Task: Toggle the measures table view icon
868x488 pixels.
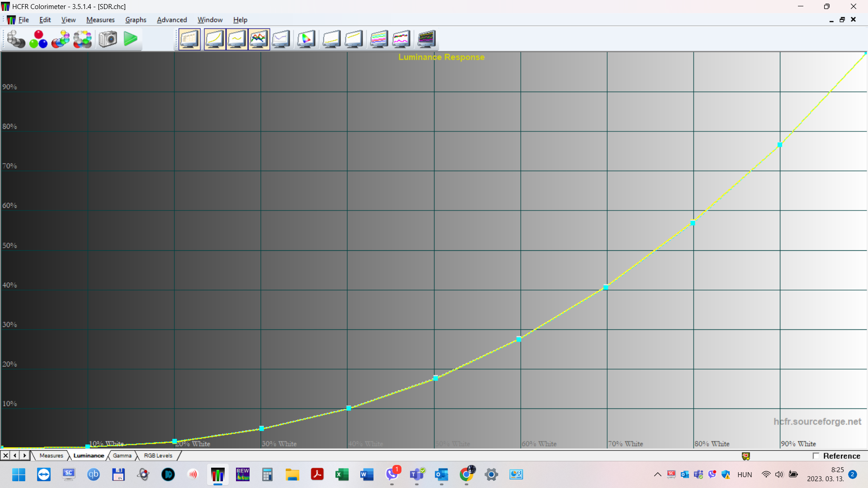Action: (189, 39)
